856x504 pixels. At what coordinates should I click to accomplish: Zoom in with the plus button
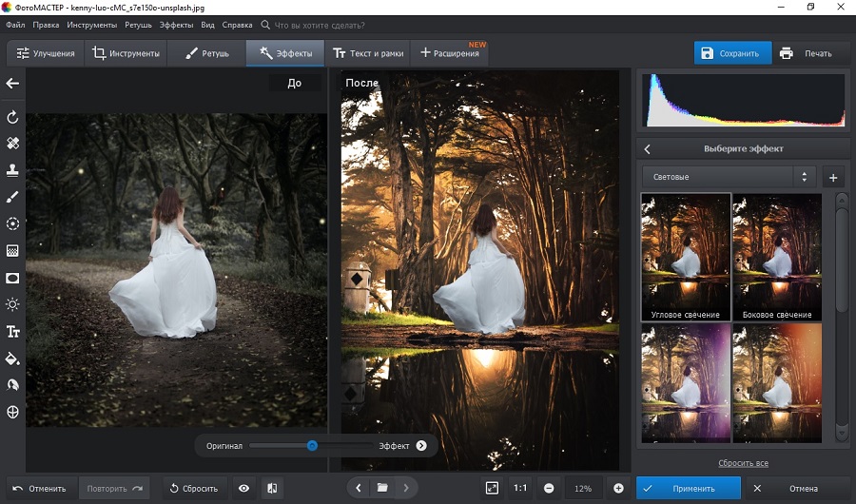(x=618, y=488)
